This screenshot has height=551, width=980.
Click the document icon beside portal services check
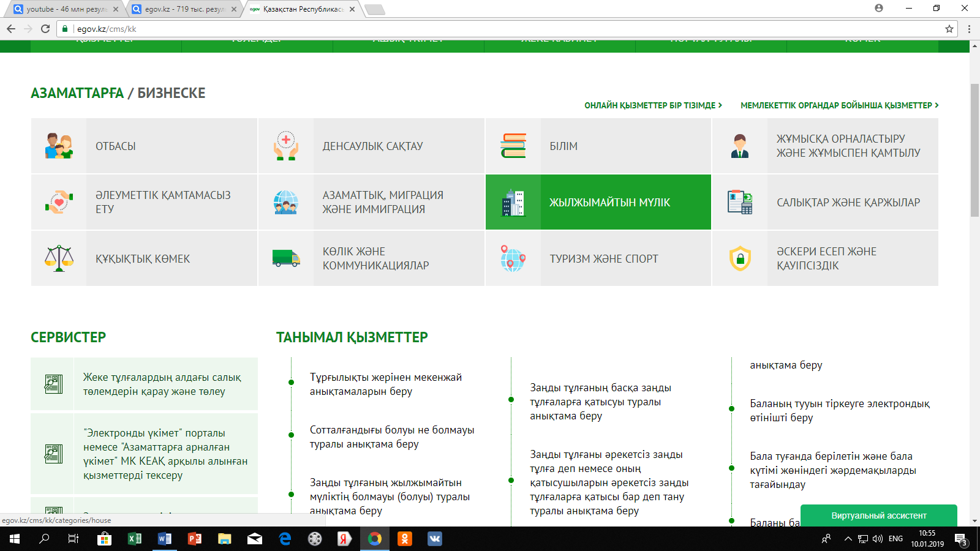click(54, 454)
